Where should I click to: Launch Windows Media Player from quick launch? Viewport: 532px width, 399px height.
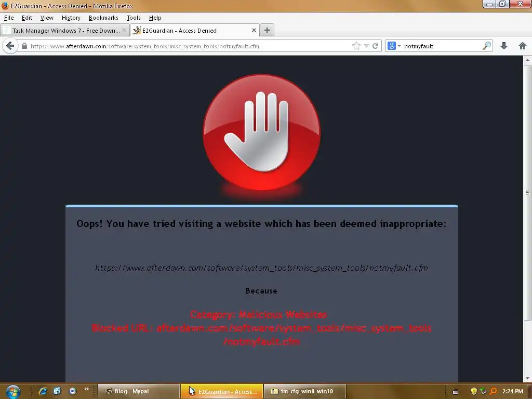[x=72, y=391]
